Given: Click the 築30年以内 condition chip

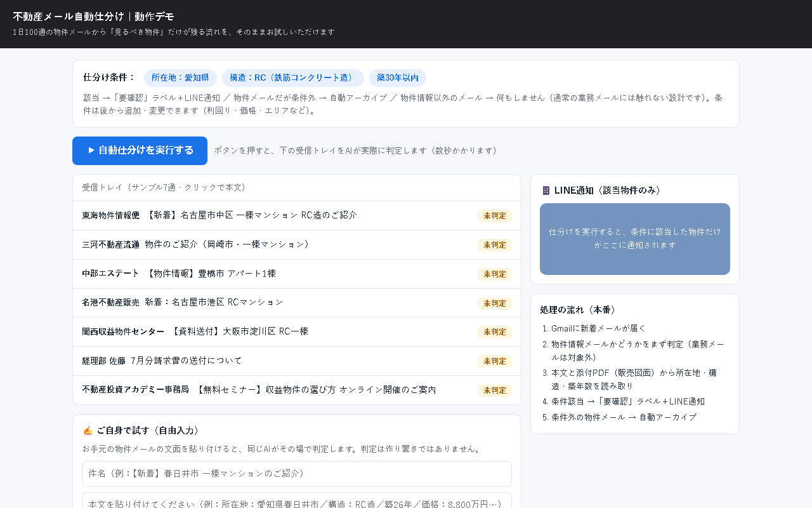Looking at the screenshot, I should (398, 78).
